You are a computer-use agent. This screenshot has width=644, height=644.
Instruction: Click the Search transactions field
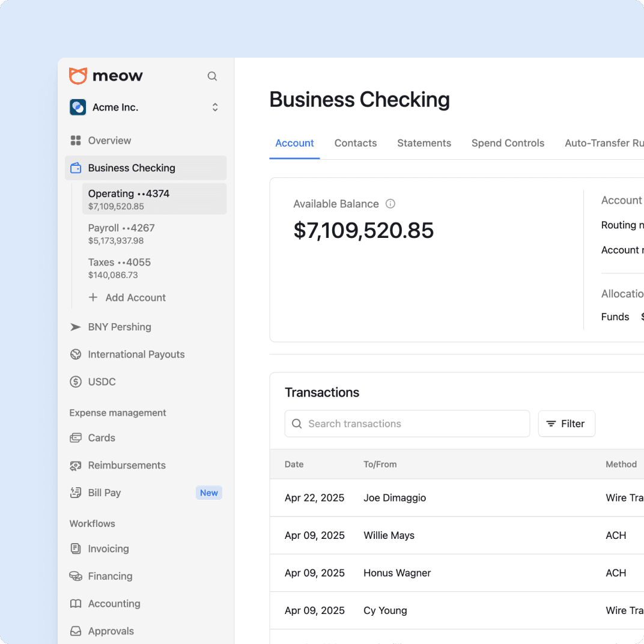pos(407,424)
